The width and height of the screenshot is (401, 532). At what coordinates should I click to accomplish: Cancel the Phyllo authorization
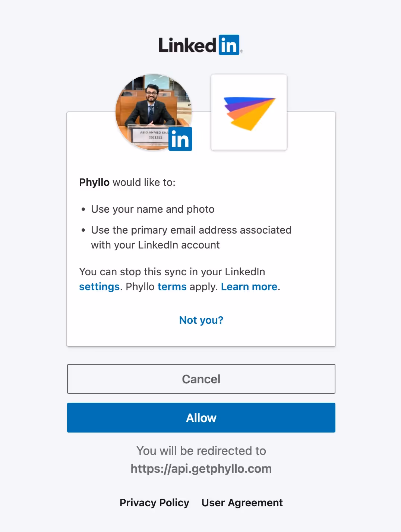pos(201,379)
